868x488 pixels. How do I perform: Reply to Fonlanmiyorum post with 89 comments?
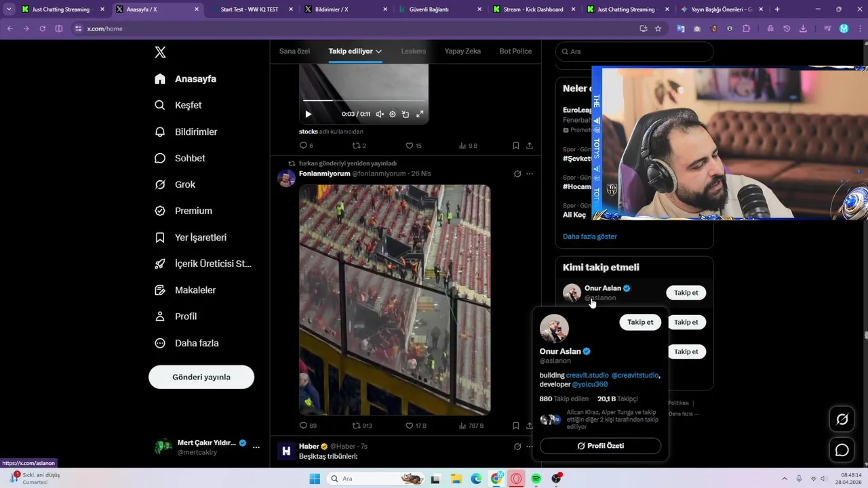[x=308, y=426]
